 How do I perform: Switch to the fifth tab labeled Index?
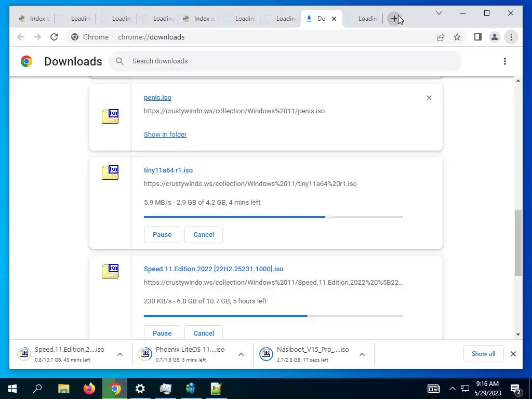click(199, 19)
